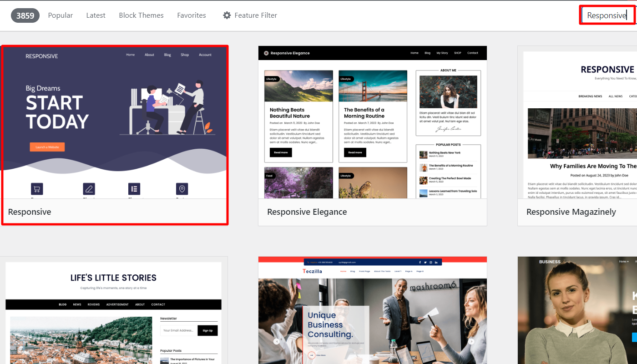Viewport: 637px width, 364px height.
Task: Click the LinkedIn icon in Teczilla top bar
Action: pyautogui.click(x=436, y=263)
